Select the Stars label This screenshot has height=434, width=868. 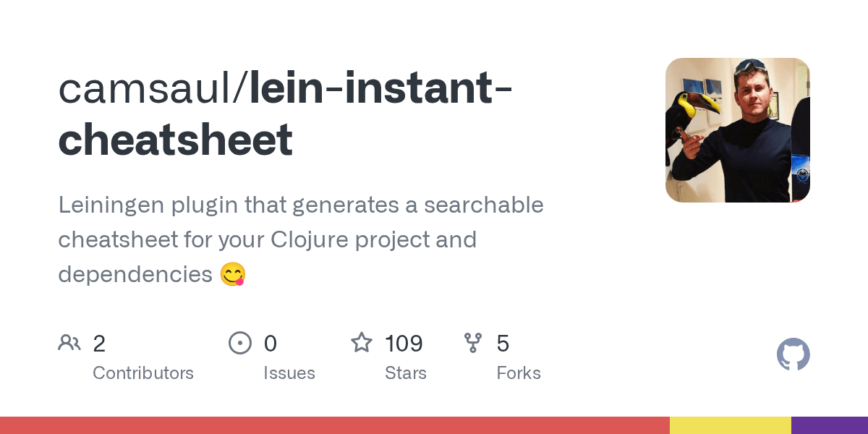click(x=406, y=373)
